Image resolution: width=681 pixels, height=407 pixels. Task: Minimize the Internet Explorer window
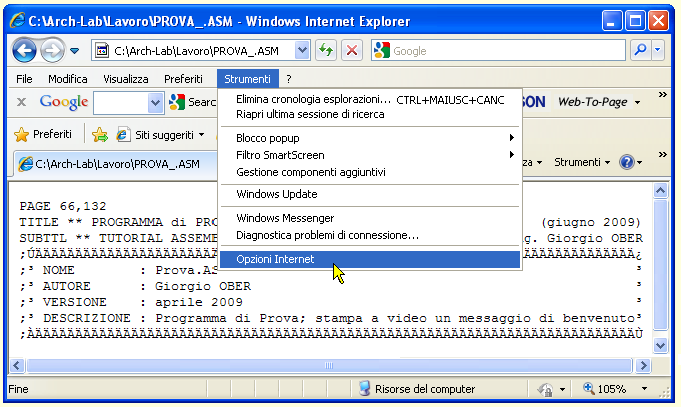(x=611, y=20)
